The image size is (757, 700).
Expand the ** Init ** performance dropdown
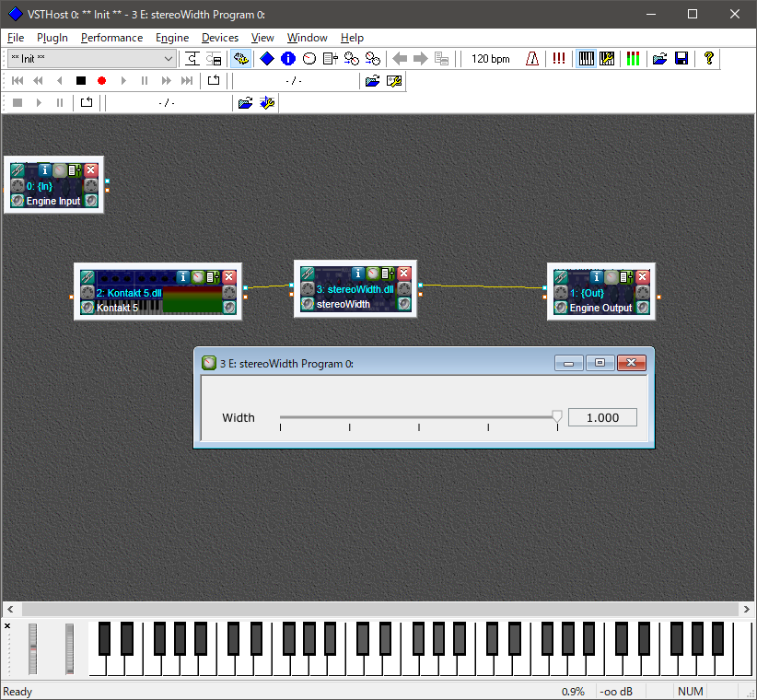point(168,59)
